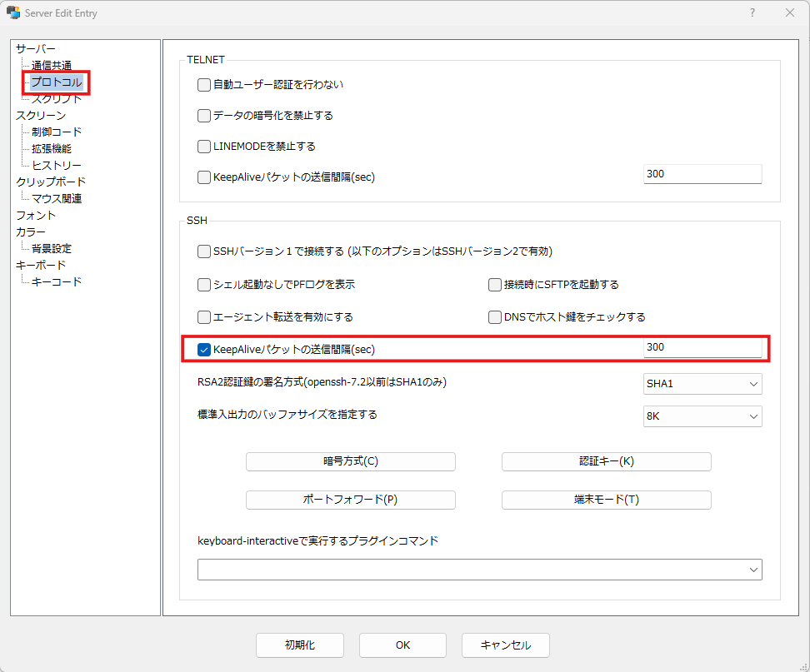Click the 暗号方式(C) button
The height and width of the screenshot is (672, 810).
[350, 461]
